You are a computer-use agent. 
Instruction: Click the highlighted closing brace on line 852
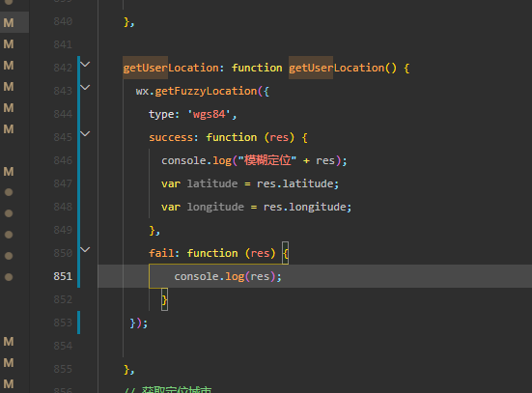click(164, 299)
